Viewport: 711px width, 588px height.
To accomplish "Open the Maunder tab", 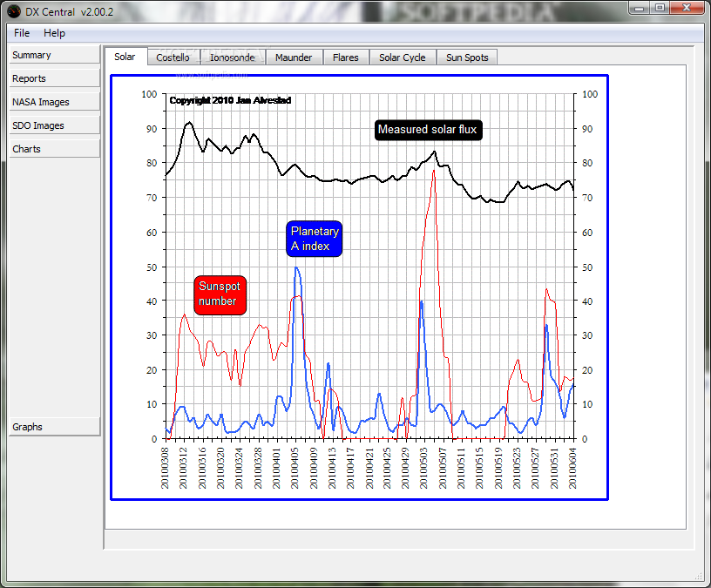I will 294,57.
